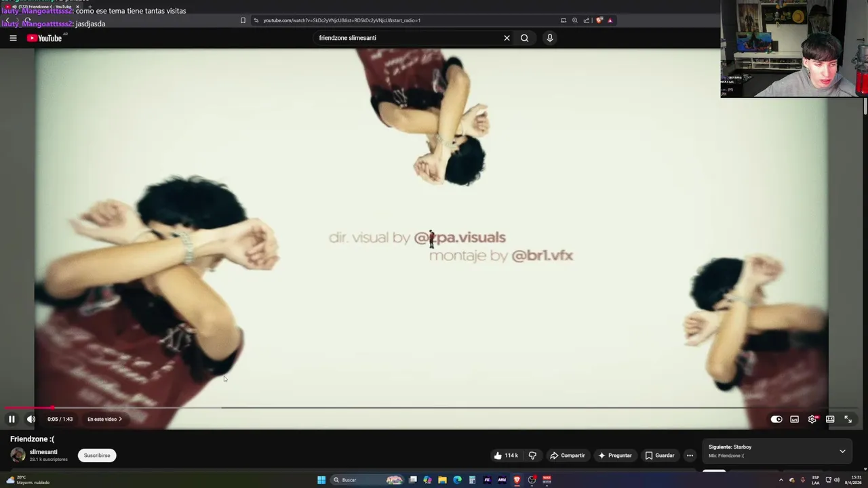The height and width of the screenshot is (488, 868).
Task: Open a new browser tab
Action: 90,7
